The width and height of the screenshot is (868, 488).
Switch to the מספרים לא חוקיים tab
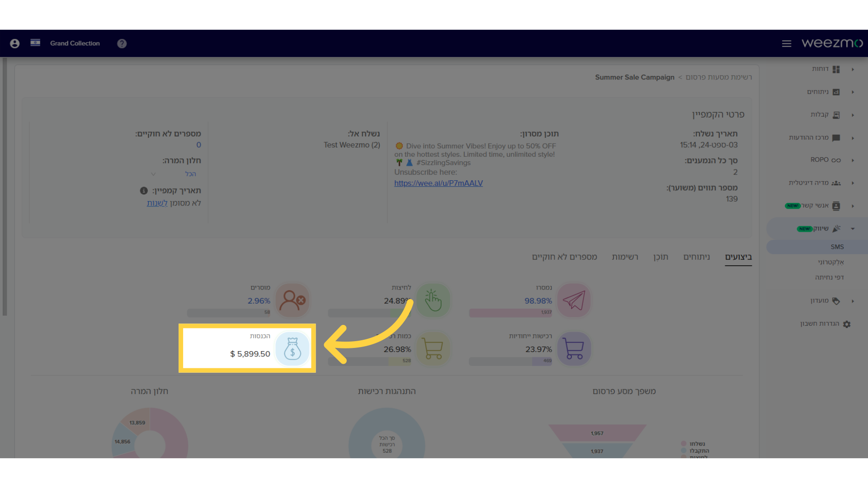pyautogui.click(x=564, y=257)
